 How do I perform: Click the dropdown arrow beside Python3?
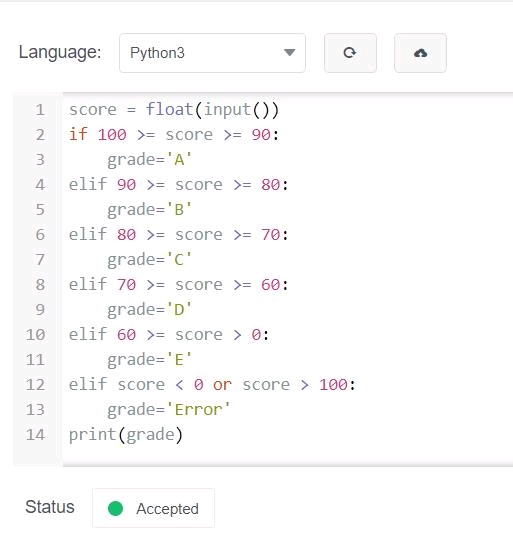(x=289, y=52)
